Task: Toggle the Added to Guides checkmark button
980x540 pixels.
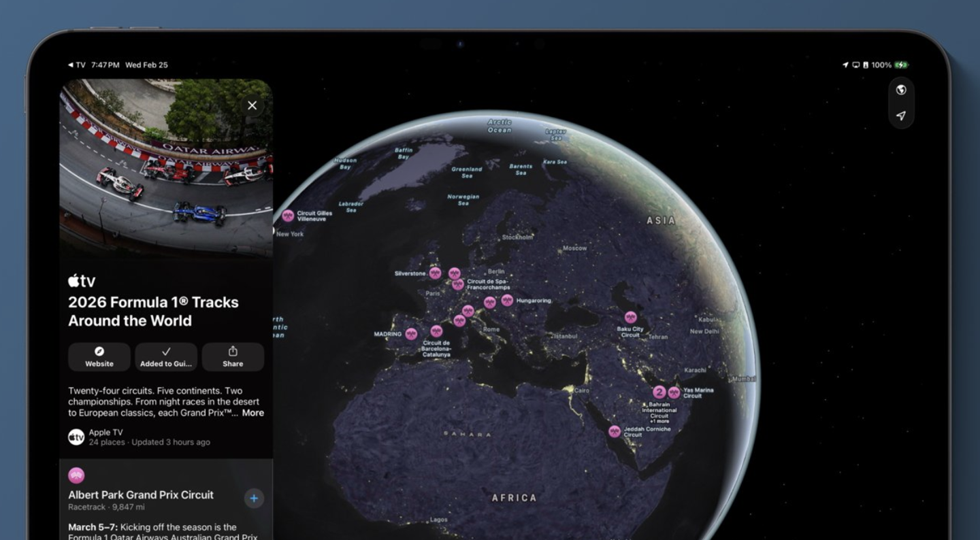Action: [x=166, y=356]
